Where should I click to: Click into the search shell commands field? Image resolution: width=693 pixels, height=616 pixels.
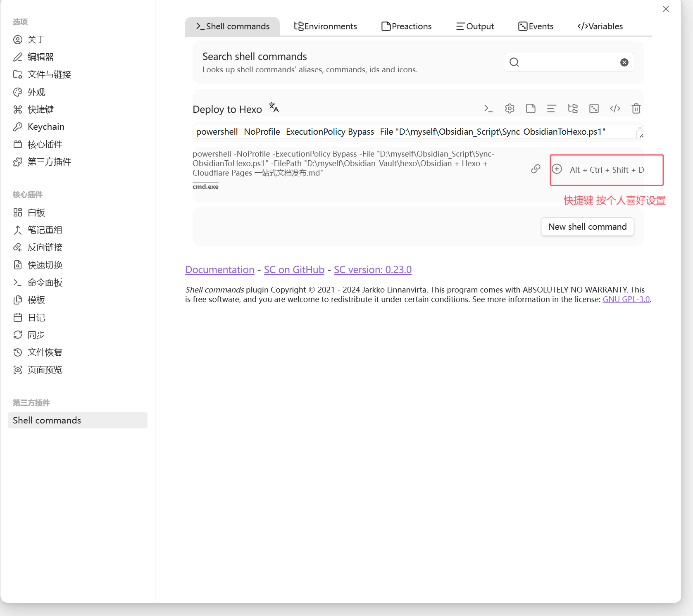[x=568, y=62]
